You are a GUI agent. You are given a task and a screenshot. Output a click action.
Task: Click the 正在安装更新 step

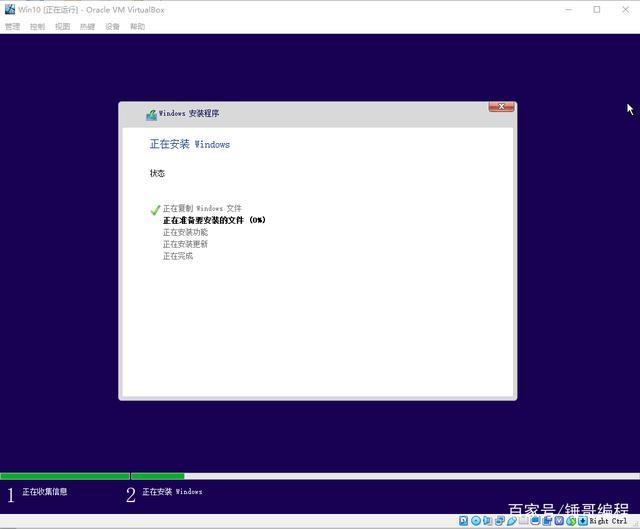click(x=185, y=244)
